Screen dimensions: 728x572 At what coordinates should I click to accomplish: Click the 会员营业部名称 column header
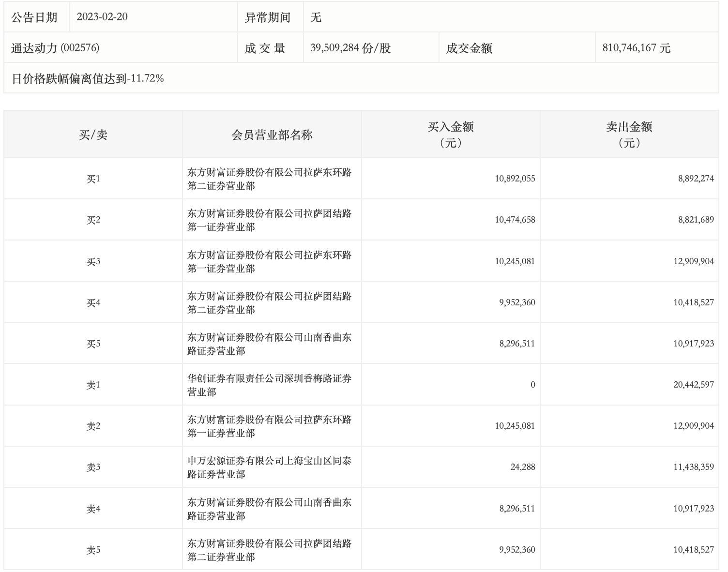[x=272, y=135]
